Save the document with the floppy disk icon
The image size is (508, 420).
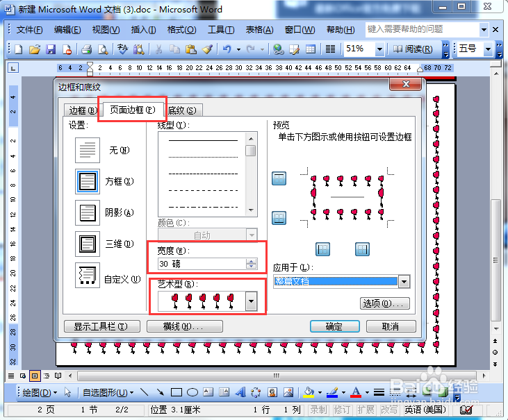coord(51,49)
